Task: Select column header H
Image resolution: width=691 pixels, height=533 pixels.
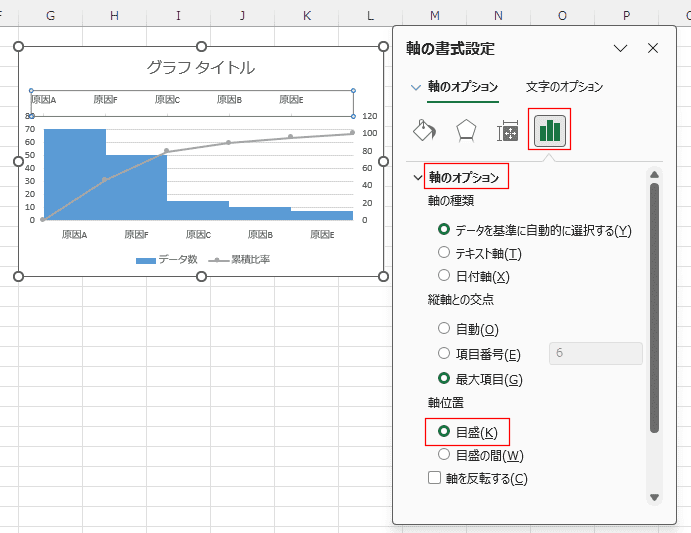Action: pos(115,15)
